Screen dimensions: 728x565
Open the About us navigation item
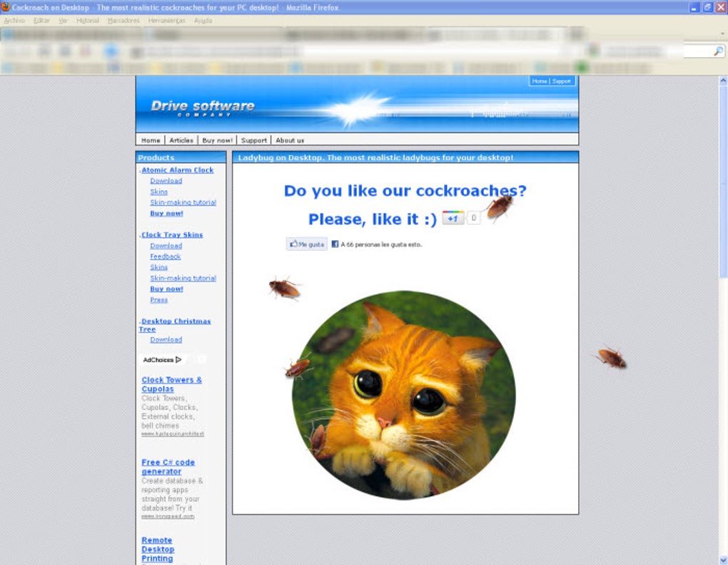pyautogui.click(x=290, y=140)
